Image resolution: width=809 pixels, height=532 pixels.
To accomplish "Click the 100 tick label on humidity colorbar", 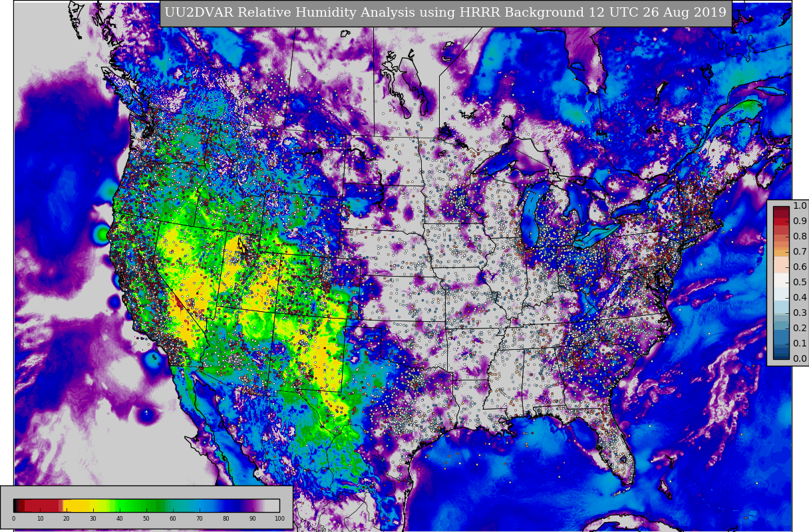I will click(x=279, y=519).
